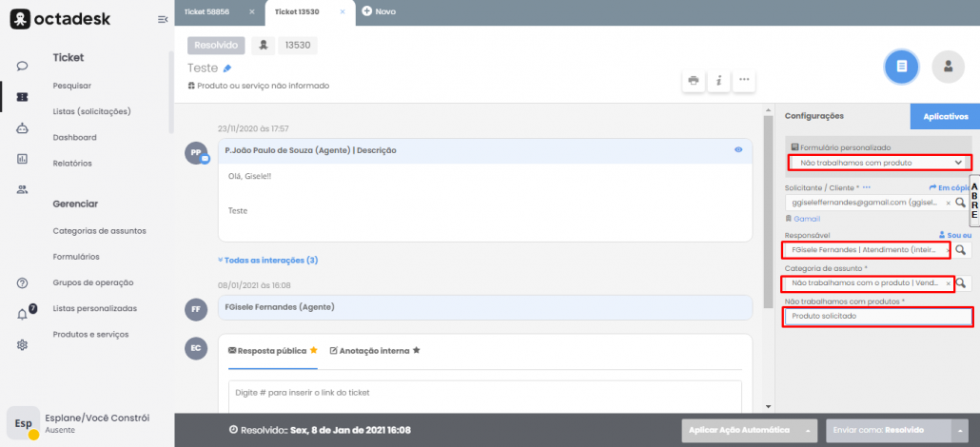Viewport: 980px width, 447px height.
Task: Click the Produto solicitado input field
Action: coord(877,316)
